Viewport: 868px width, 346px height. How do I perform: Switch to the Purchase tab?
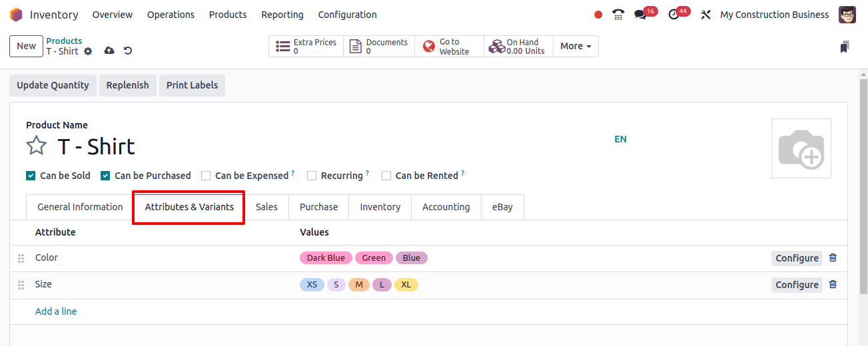tap(318, 207)
